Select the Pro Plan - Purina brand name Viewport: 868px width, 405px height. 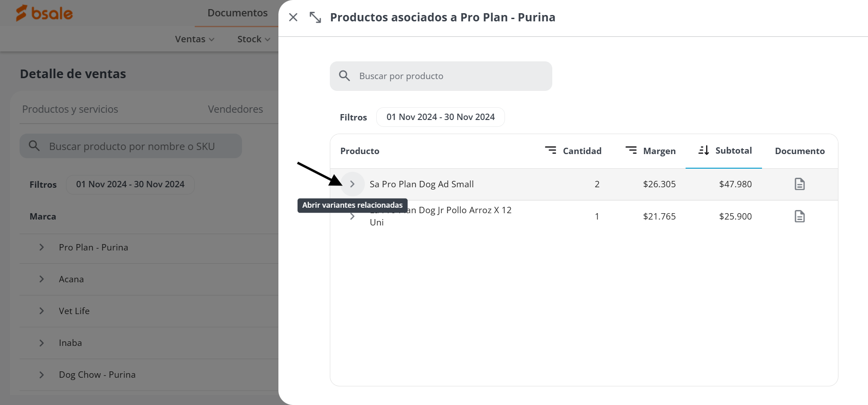pos(94,247)
